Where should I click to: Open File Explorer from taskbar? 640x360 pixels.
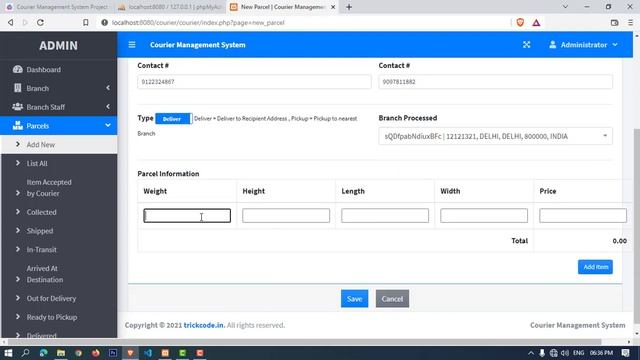click(61, 353)
